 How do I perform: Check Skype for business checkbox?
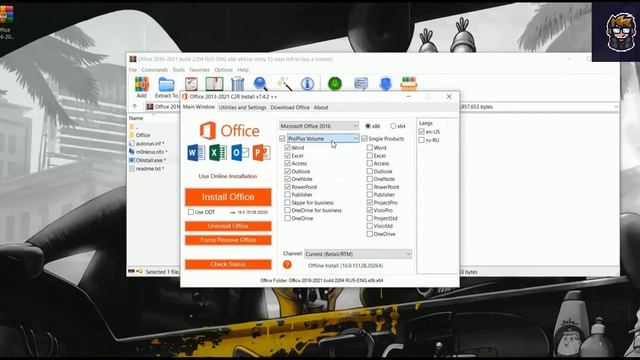287,202
